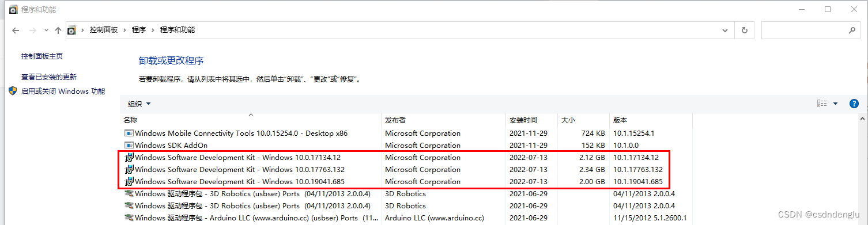Open 控制面板主页 link
This screenshot has height=225, width=868.
(42, 56)
